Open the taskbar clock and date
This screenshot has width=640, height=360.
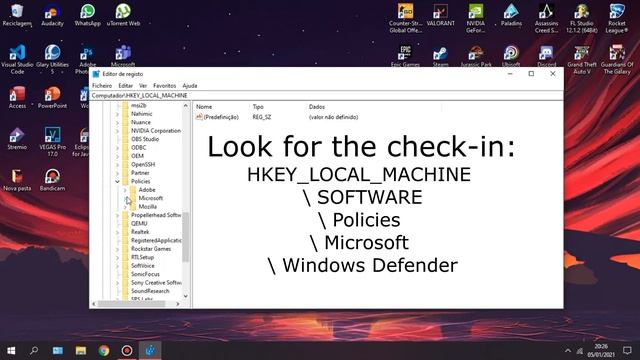pyautogui.click(x=601, y=351)
